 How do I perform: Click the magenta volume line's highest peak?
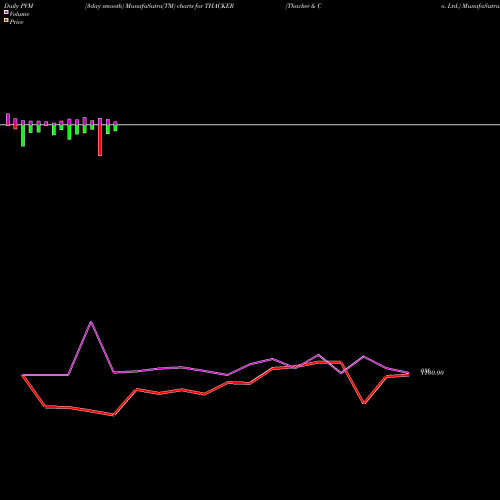click(91, 322)
